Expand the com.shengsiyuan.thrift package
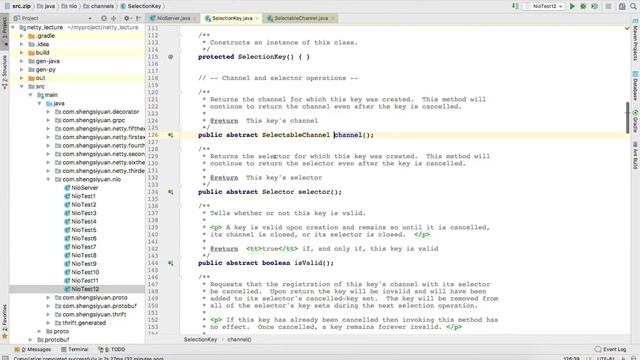 tap(48, 314)
